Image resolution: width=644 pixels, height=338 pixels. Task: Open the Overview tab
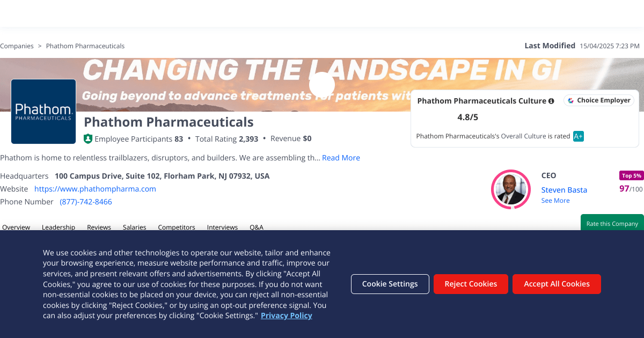[x=16, y=227]
